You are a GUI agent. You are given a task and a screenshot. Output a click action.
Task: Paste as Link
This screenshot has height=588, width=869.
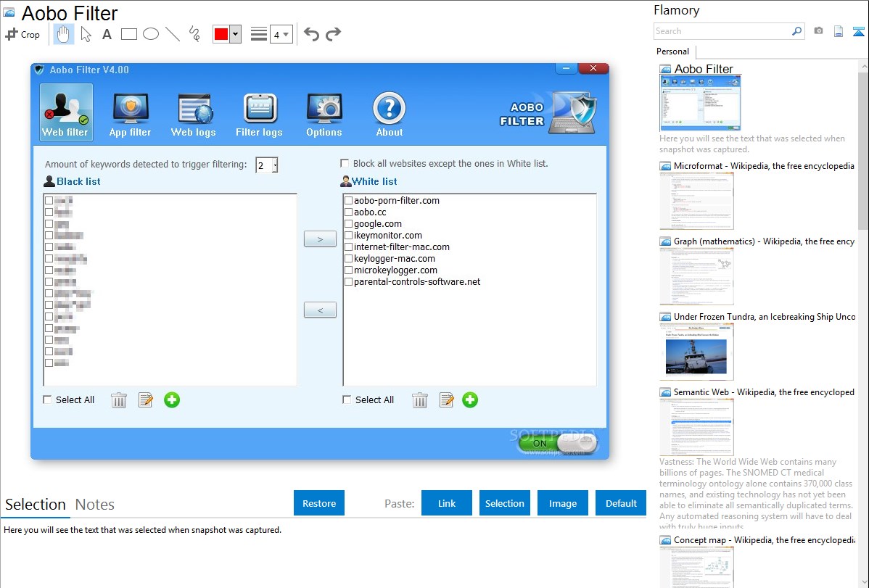click(x=447, y=503)
